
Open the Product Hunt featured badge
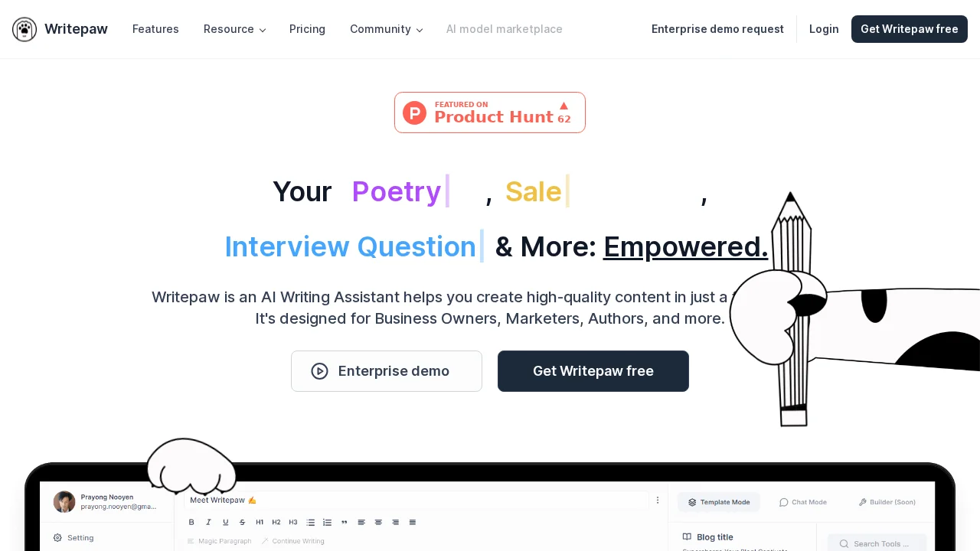pos(489,112)
